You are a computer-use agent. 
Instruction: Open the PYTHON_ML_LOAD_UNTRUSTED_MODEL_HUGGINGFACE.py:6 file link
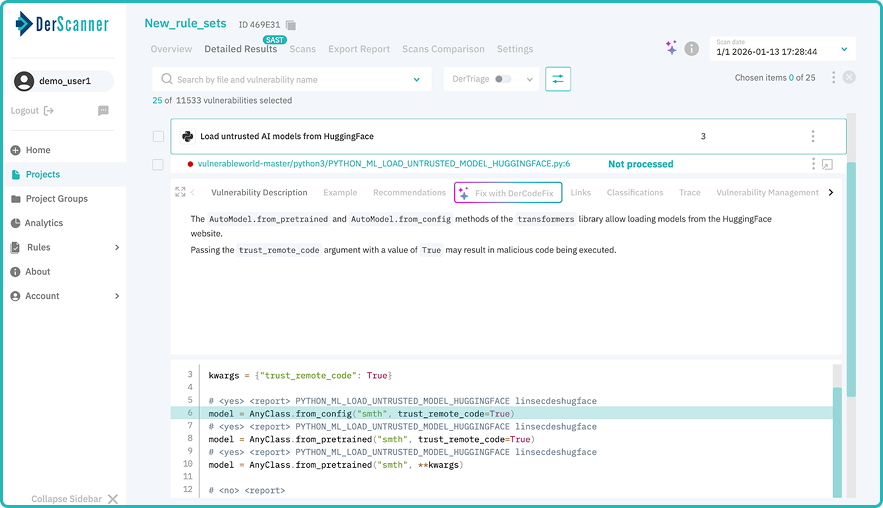[x=383, y=164]
